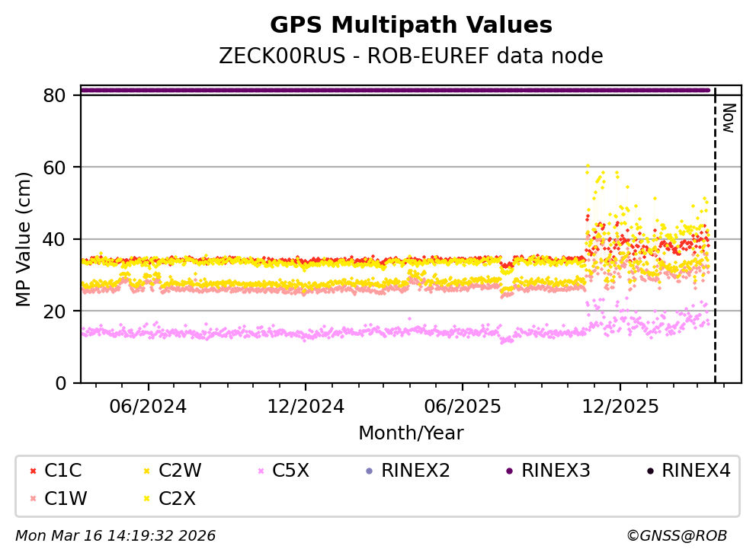Click the pink C1W legend marker

(x=31, y=499)
